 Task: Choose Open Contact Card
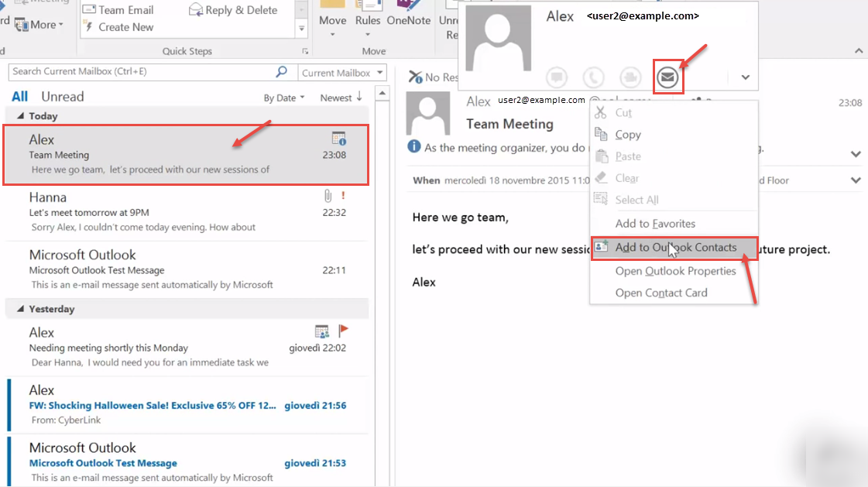click(x=674, y=293)
